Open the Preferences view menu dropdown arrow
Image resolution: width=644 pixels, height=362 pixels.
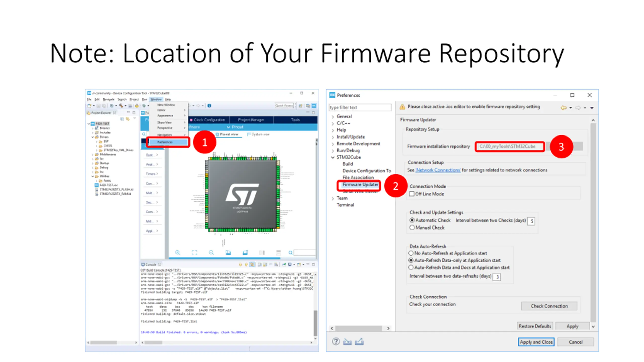pos(592,108)
